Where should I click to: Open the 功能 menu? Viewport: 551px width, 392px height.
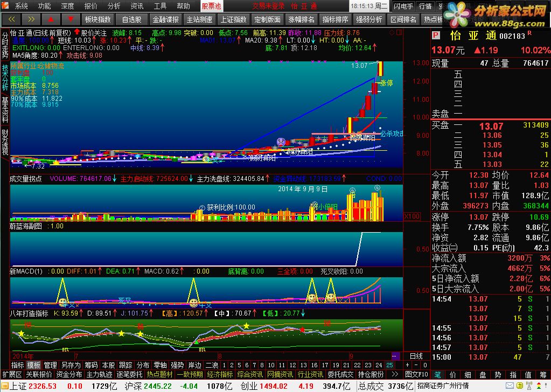(x=45, y=6)
